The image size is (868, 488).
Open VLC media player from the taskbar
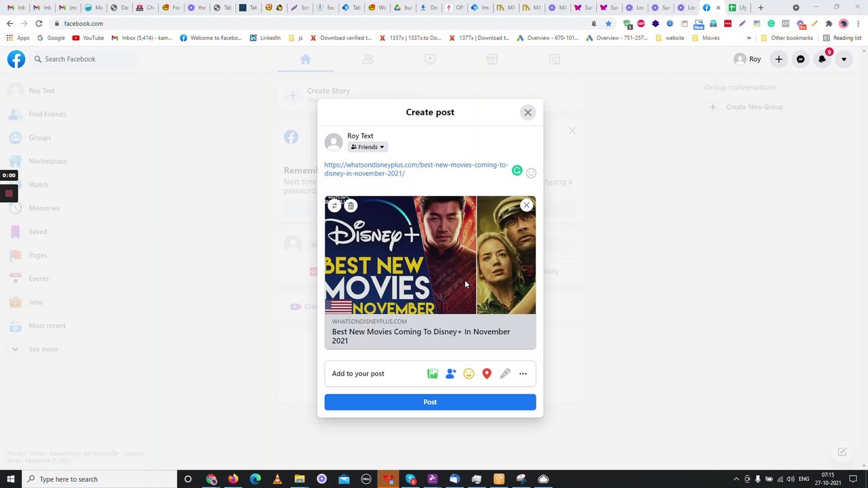click(277, 479)
